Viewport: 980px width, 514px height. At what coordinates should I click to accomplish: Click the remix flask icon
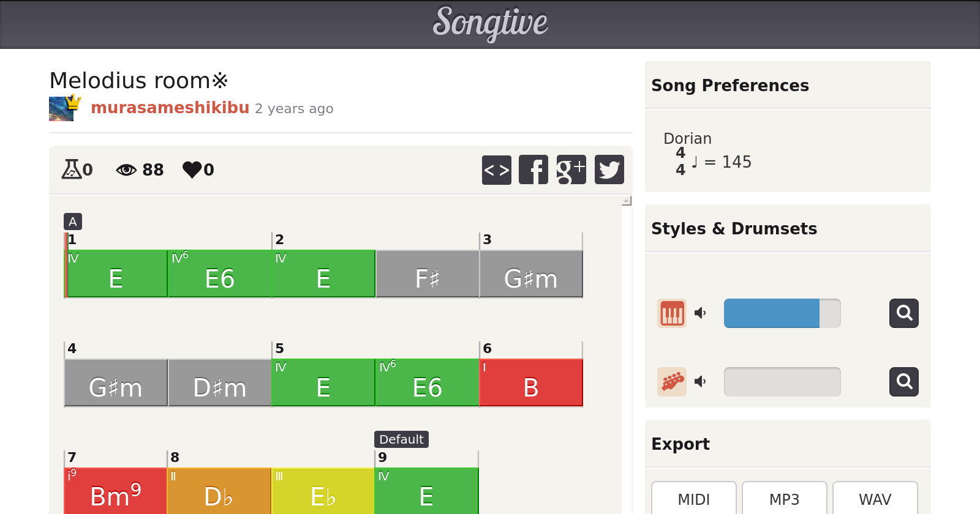[71, 169]
